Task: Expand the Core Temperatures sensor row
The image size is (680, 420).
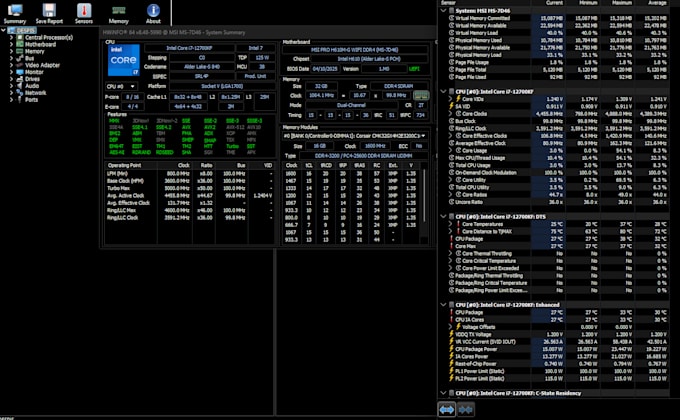Action: click(450, 224)
